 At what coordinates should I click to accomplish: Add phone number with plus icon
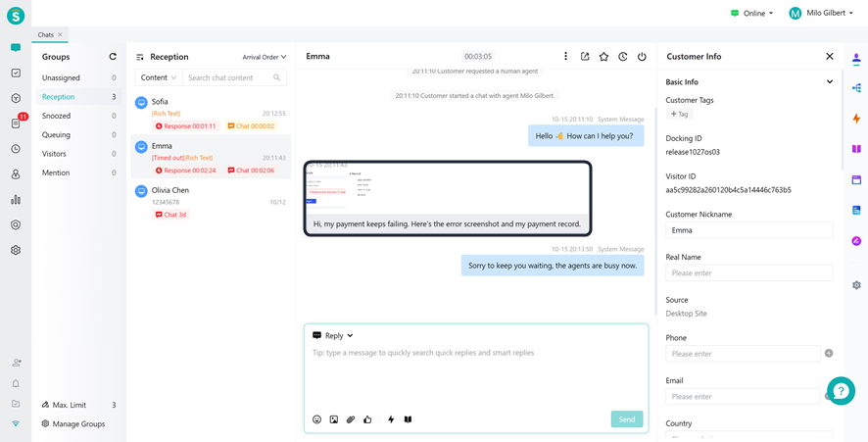point(829,354)
